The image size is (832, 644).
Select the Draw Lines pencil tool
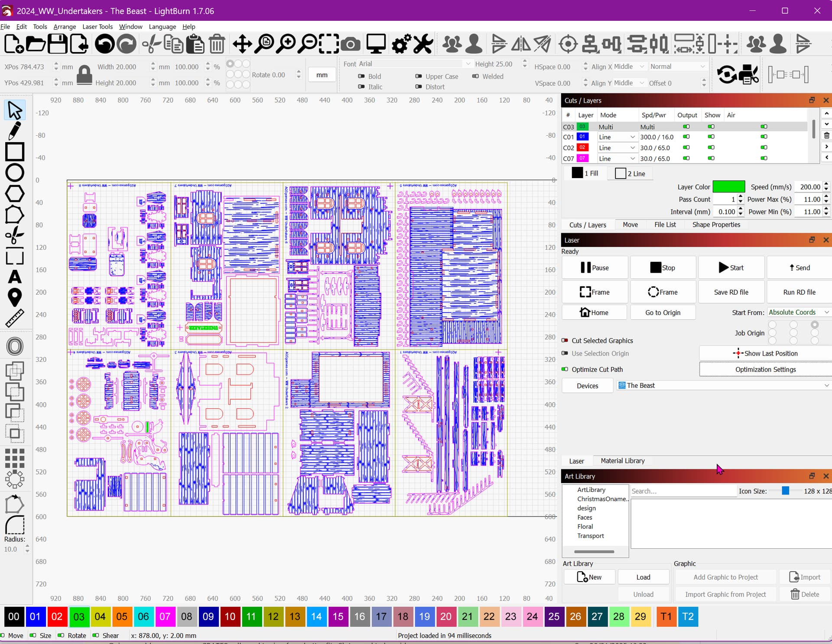[x=14, y=130]
